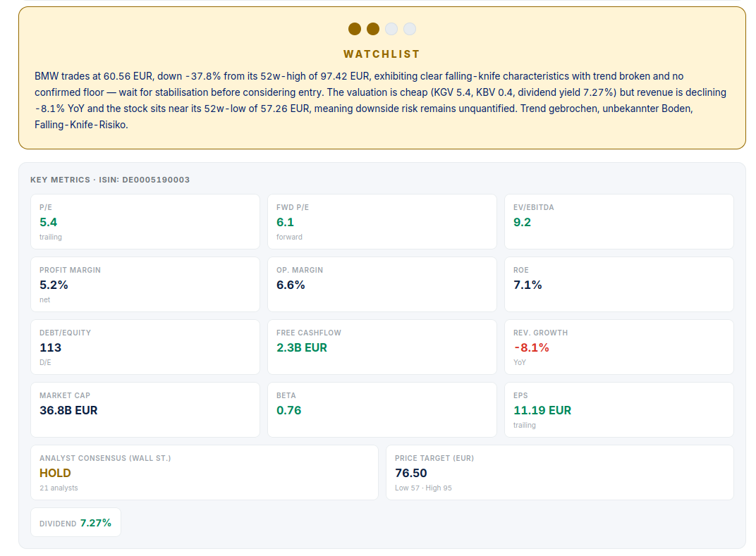Select the P/E 5.4 trailing card
The image size is (756, 556).
coord(145,222)
